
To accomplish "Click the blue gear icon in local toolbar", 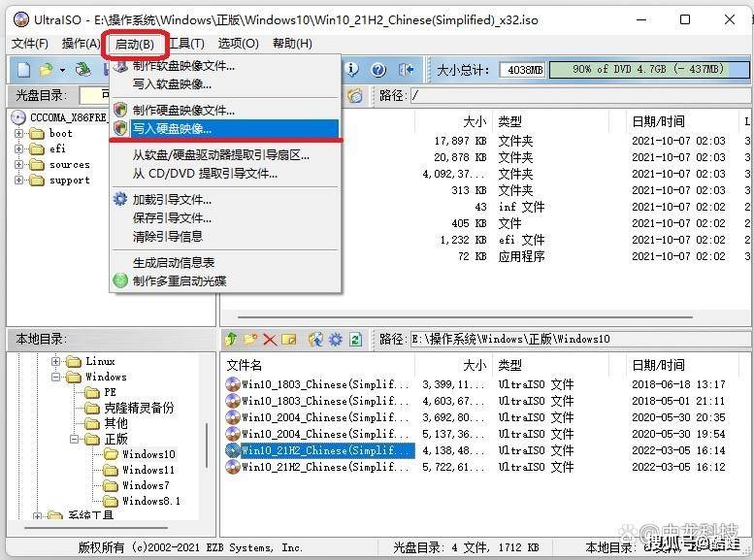I will click(335, 340).
